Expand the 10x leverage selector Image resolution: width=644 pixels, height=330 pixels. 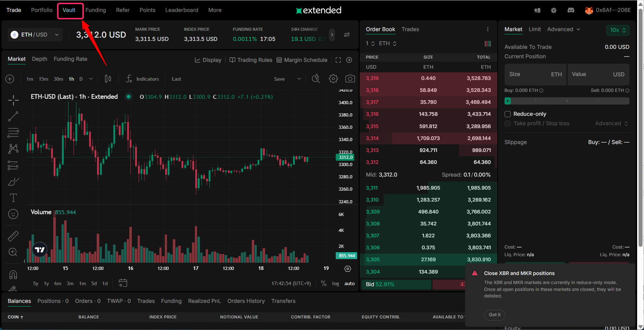(x=618, y=30)
